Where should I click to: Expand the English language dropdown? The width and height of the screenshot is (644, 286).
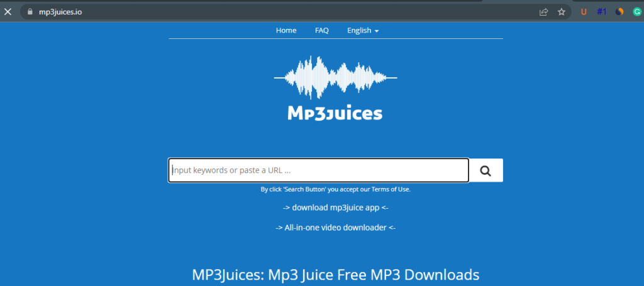(x=363, y=30)
